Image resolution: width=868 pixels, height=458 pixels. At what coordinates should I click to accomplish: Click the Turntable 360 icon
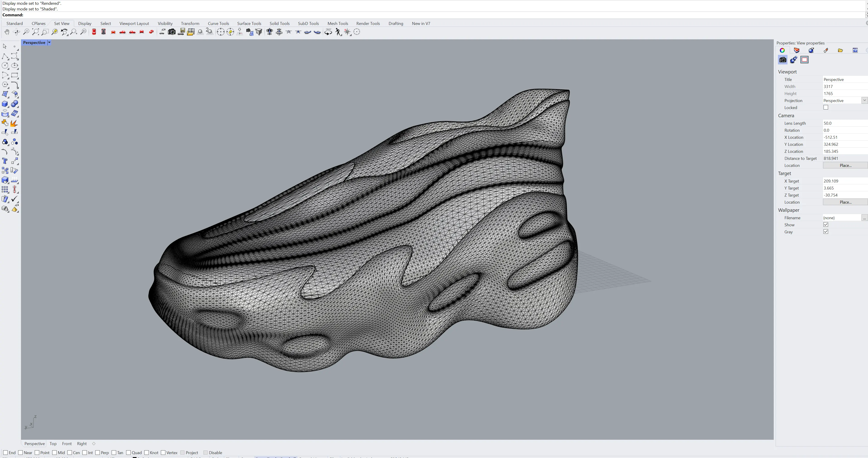tap(328, 32)
